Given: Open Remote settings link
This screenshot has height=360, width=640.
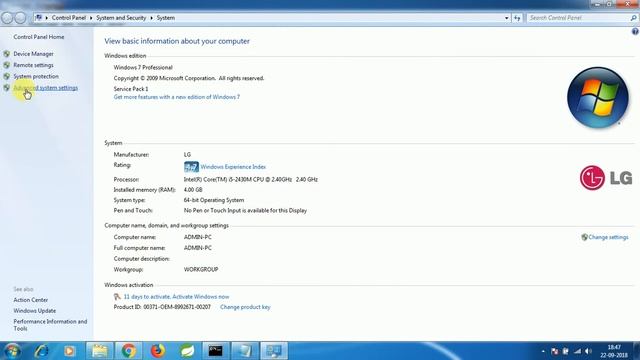Looking at the screenshot, I should [33, 65].
